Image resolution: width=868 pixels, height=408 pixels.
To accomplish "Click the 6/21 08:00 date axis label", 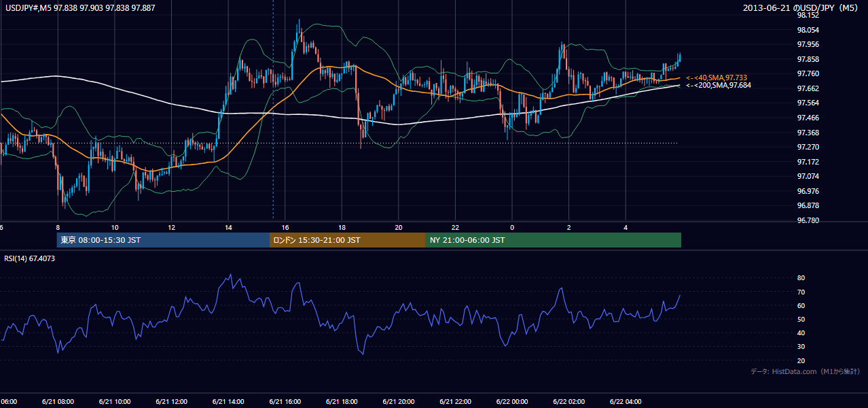I will coord(58,401).
